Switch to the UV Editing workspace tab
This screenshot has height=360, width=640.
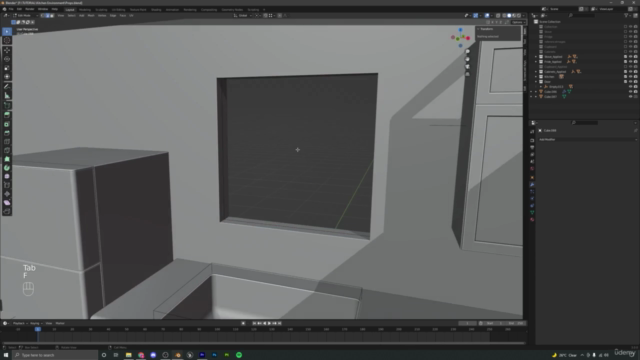(x=118, y=9)
